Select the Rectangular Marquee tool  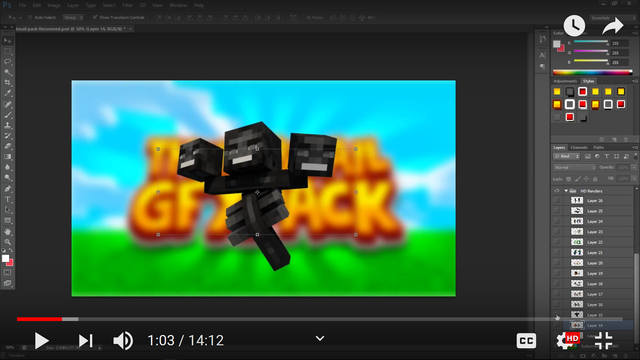point(7,51)
